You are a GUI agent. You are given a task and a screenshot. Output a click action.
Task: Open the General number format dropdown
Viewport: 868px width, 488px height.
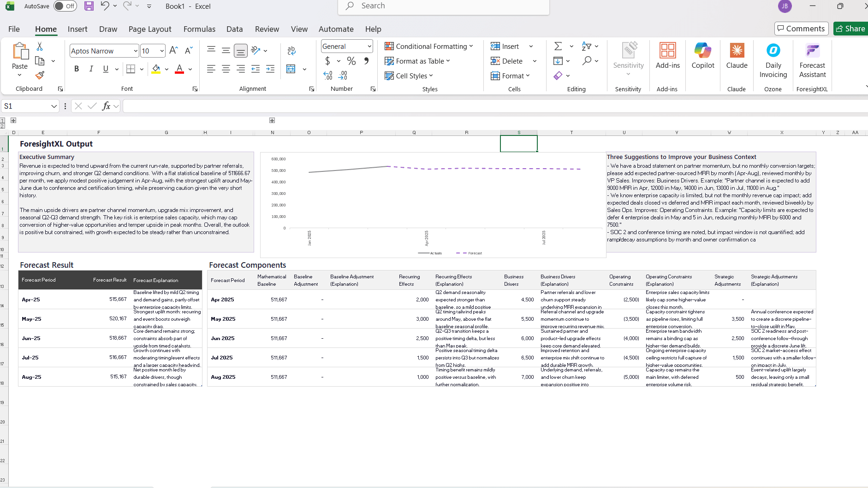click(369, 46)
